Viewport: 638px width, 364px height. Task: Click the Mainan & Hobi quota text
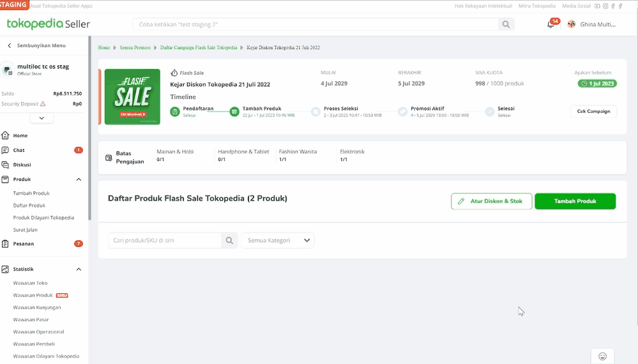[175, 155]
